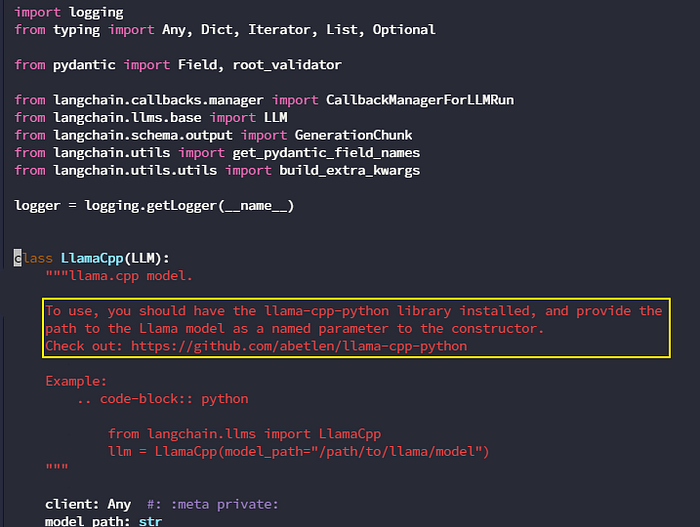Image resolution: width=700 pixels, height=527 pixels.
Task: Click the ':meta private:' comment
Action: (x=225, y=504)
